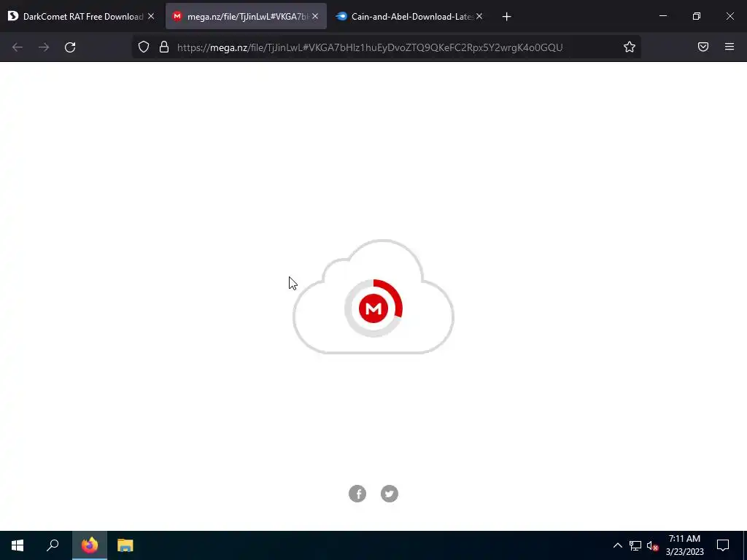View site security lock info

pyautogui.click(x=164, y=47)
